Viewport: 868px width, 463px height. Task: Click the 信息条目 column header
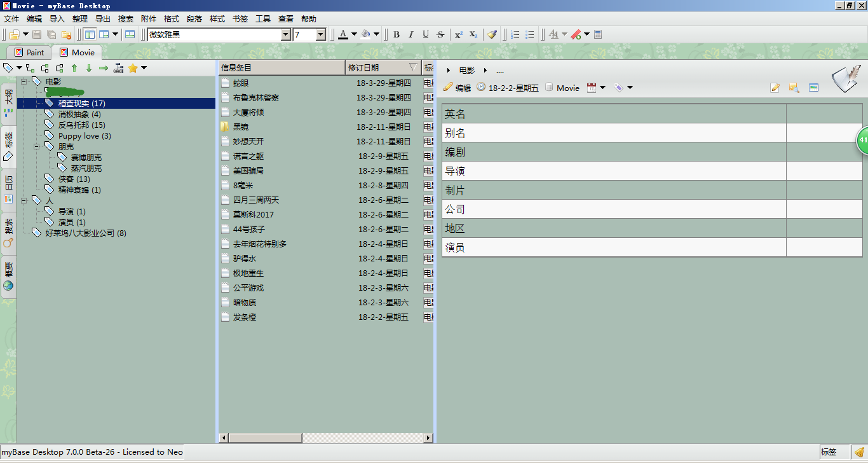click(x=281, y=67)
